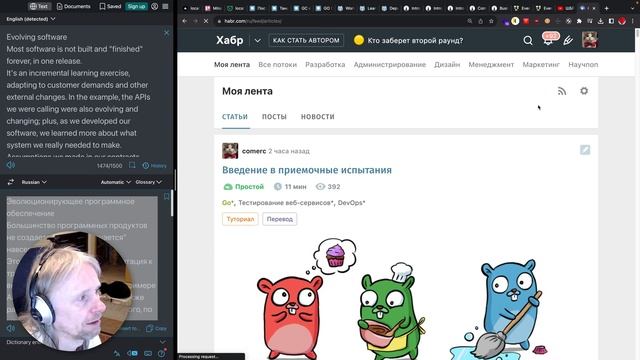Copy the translated text

click(157, 328)
